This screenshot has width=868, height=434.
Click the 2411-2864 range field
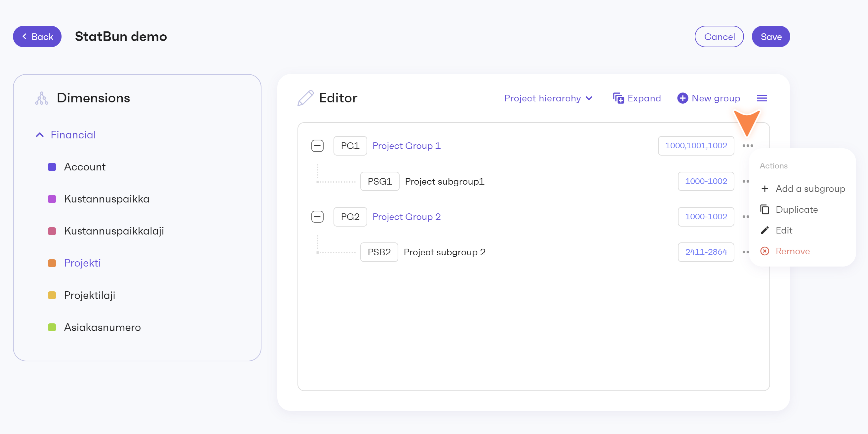[x=706, y=252]
